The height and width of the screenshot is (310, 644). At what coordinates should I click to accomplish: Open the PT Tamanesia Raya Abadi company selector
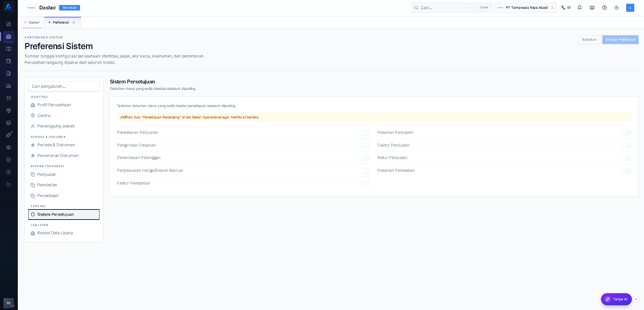click(525, 7)
